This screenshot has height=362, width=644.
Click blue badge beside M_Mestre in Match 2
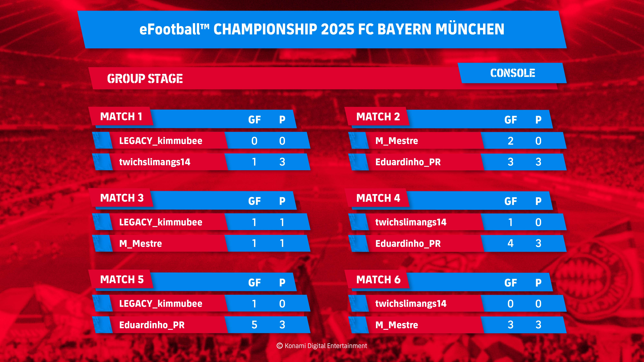[x=359, y=140]
